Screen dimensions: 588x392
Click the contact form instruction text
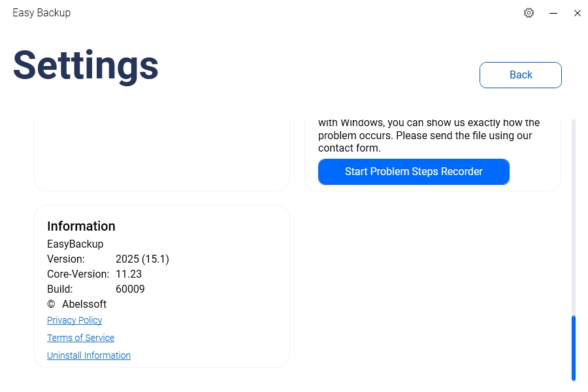tap(425, 136)
